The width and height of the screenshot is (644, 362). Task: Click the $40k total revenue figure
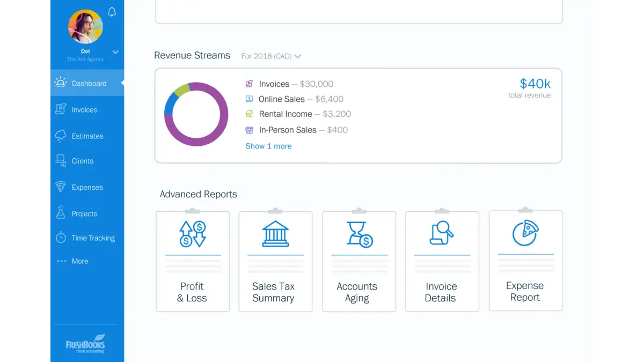(535, 84)
